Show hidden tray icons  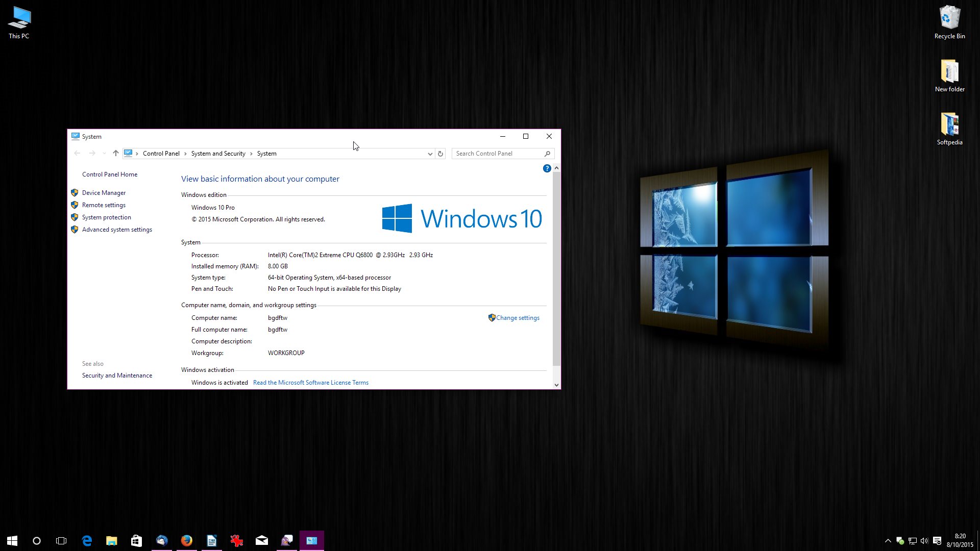pos(888,541)
